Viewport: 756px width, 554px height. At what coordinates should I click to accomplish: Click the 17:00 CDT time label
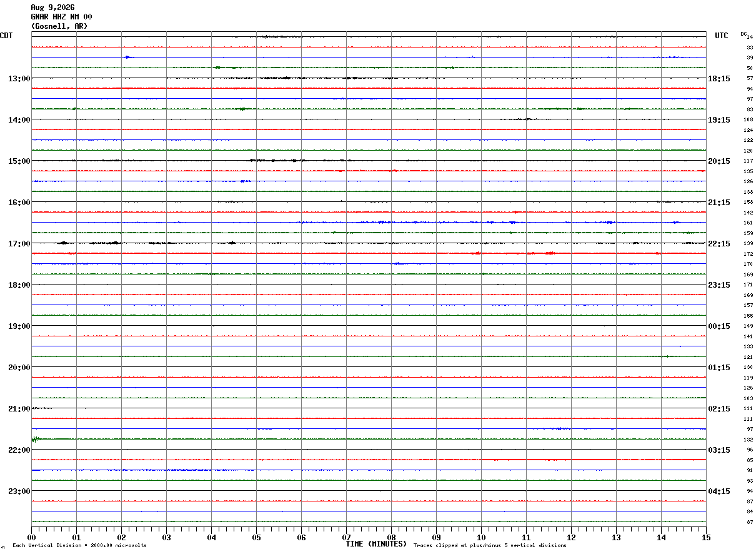19,244
